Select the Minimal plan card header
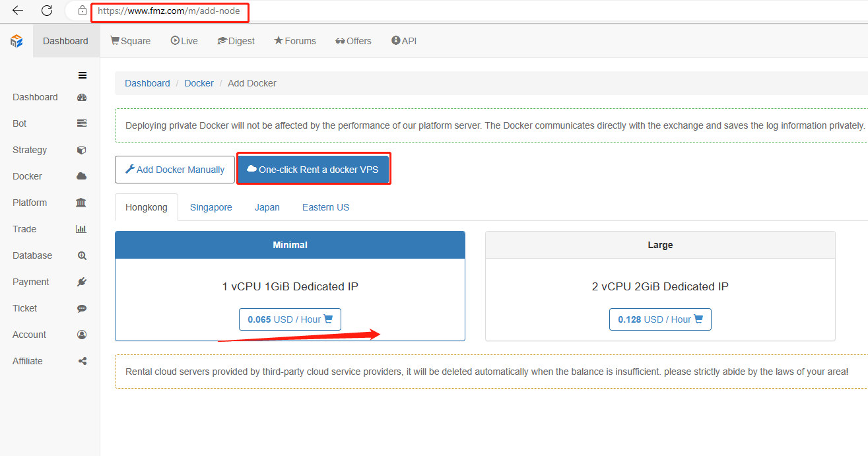Viewport: 868px width, 456px height. pyautogui.click(x=290, y=245)
